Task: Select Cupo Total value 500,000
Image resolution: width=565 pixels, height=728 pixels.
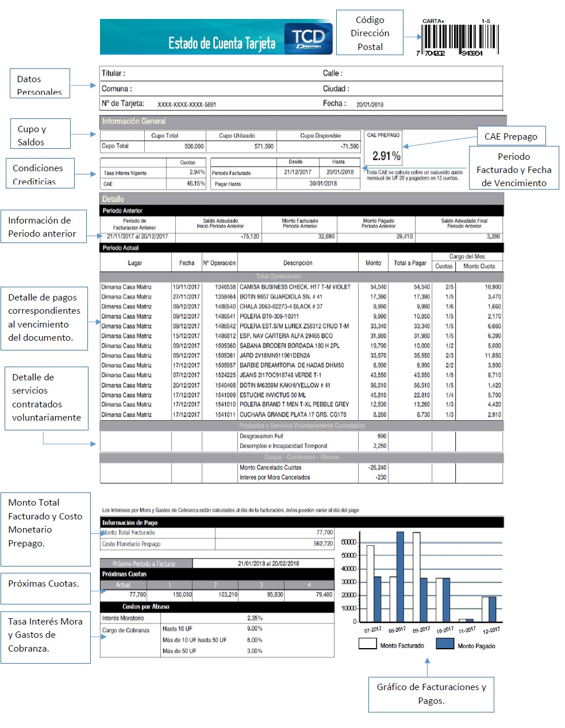Action: (x=194, y=147)
